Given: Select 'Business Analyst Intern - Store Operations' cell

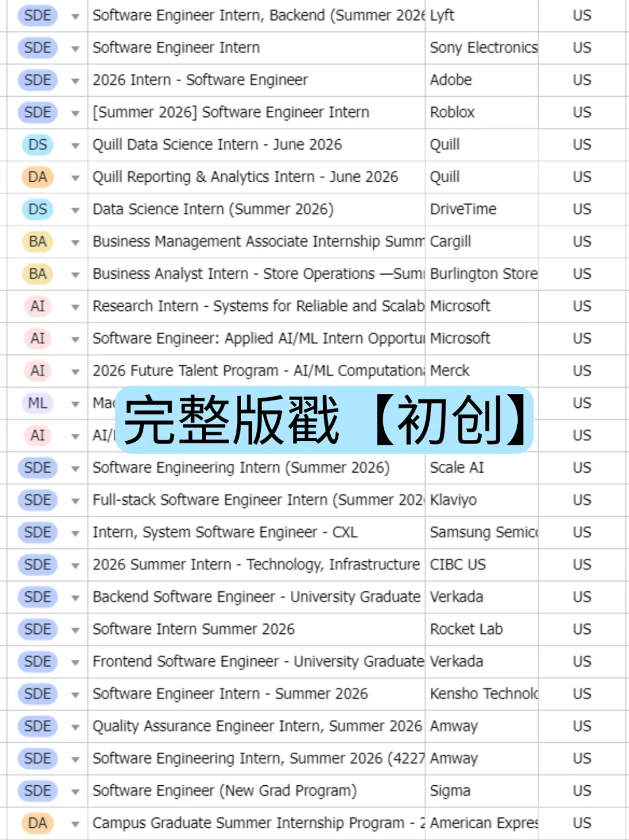Looking at the screenshot, I should 256,274.
